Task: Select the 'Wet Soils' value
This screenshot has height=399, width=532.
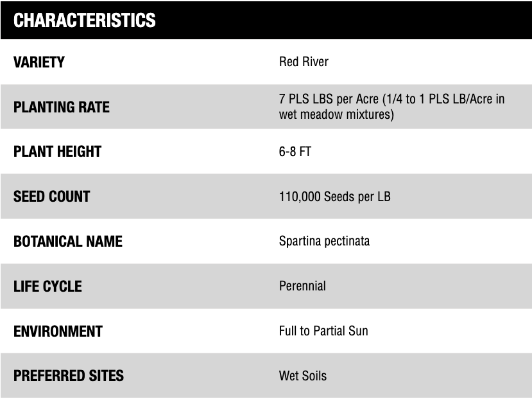Action: pyautogui.click(x=303, y=376)
